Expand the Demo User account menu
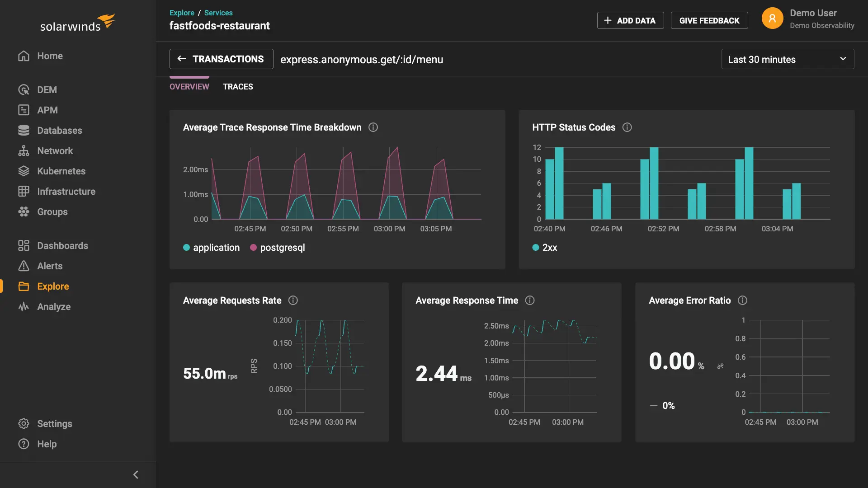The width and height of the screenshot is (868, 488). [x=809, y=19]
